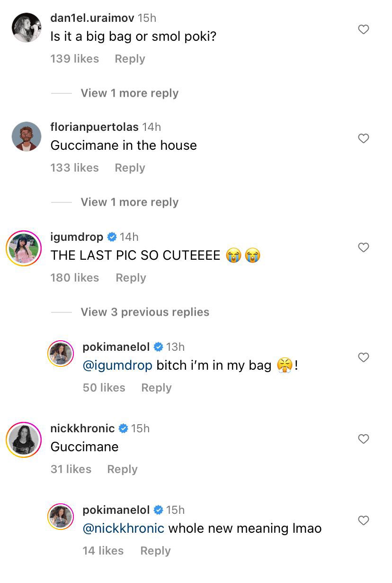Open dan1el.uraimov's profile picture
Image resolution: width=392 pixels, height=583 pixels.
[26, 27]
